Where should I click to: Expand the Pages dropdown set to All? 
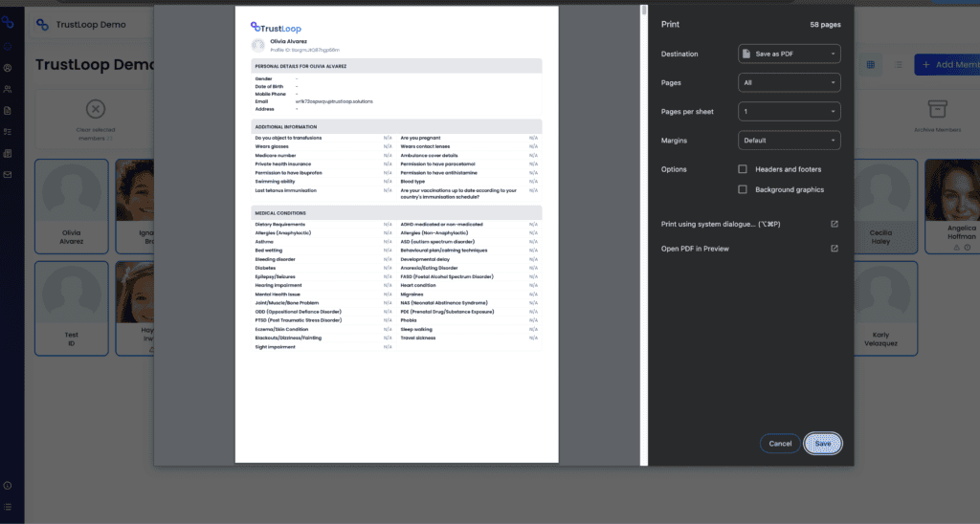click(789, 83)
